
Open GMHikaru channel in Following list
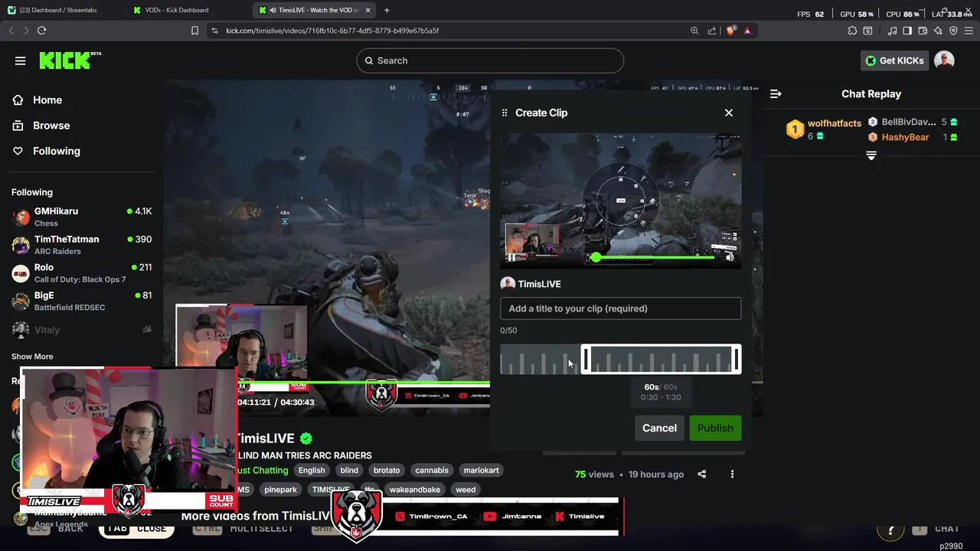pyautogui.click(x=81, y=217)
